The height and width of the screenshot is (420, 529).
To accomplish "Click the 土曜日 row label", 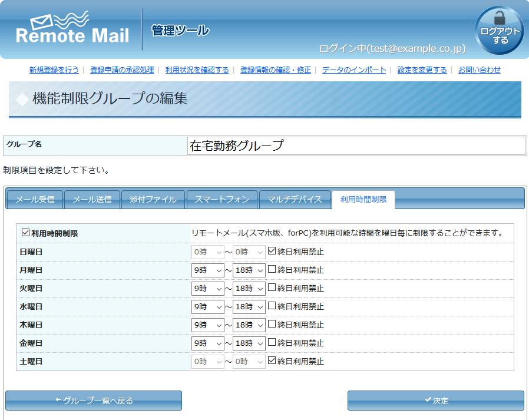I will (x=31, y=361).
